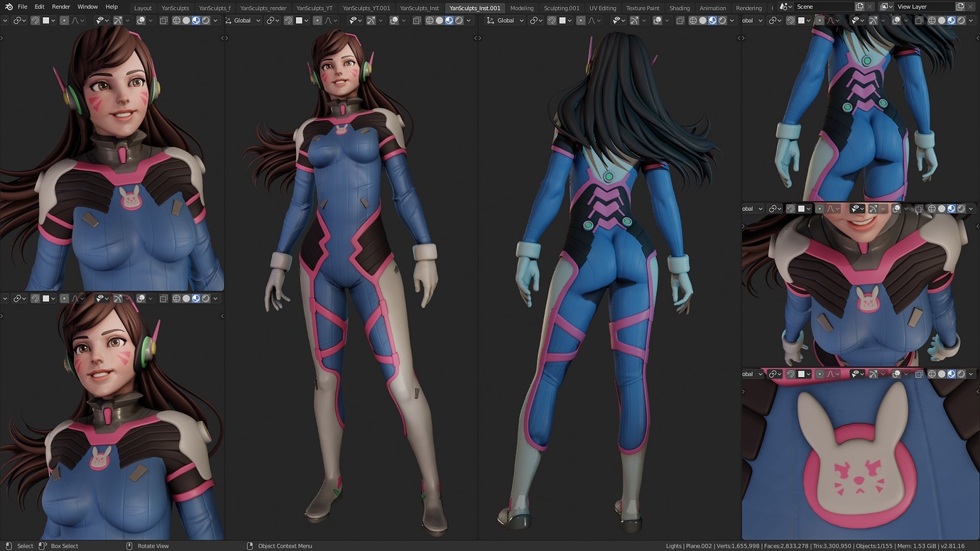Toggle snapping magnet in front-view viewport header

(x=287, y=21)
